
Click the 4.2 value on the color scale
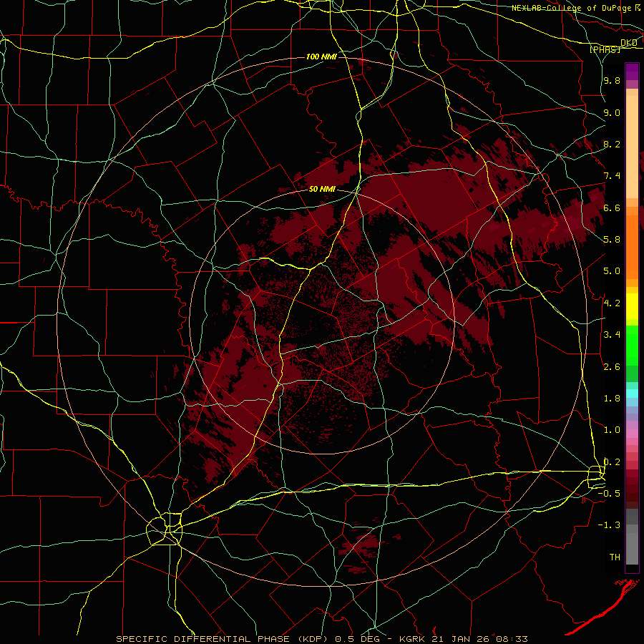coord(612,303)
